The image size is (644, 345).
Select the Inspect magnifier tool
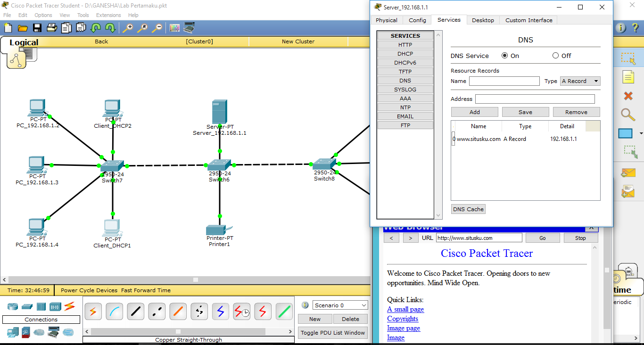pyautogui.click(x=628, y=115)
